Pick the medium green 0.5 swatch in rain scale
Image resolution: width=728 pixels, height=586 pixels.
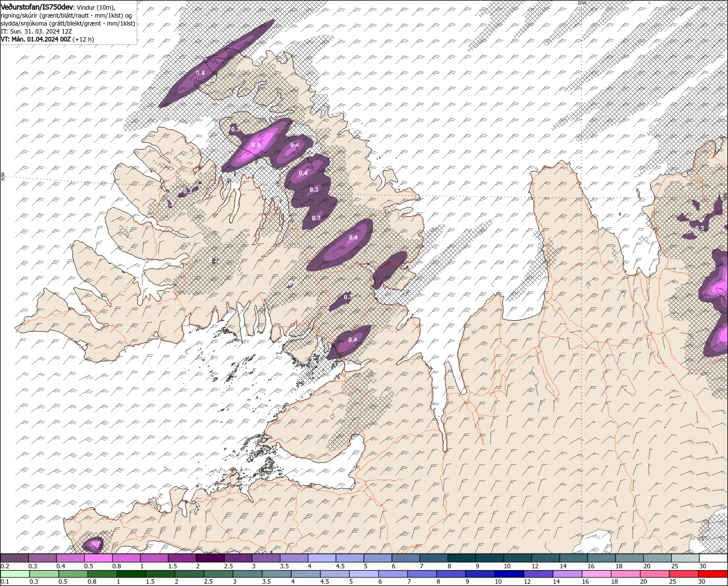point(73,573)
